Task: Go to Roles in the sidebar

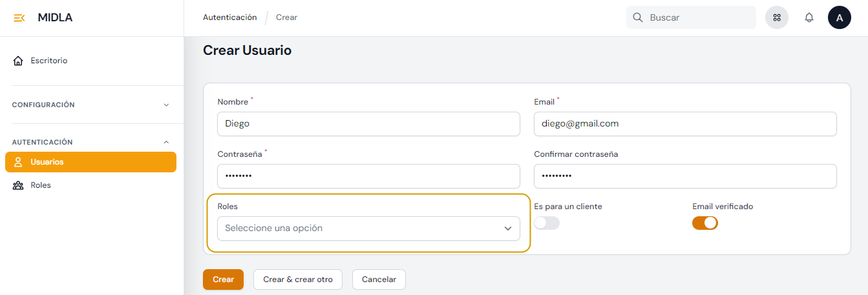Action: tap(41, 185)
